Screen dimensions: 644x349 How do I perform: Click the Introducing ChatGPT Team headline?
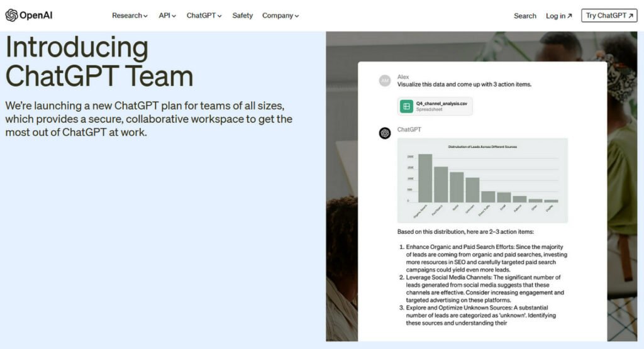(99, 62)
